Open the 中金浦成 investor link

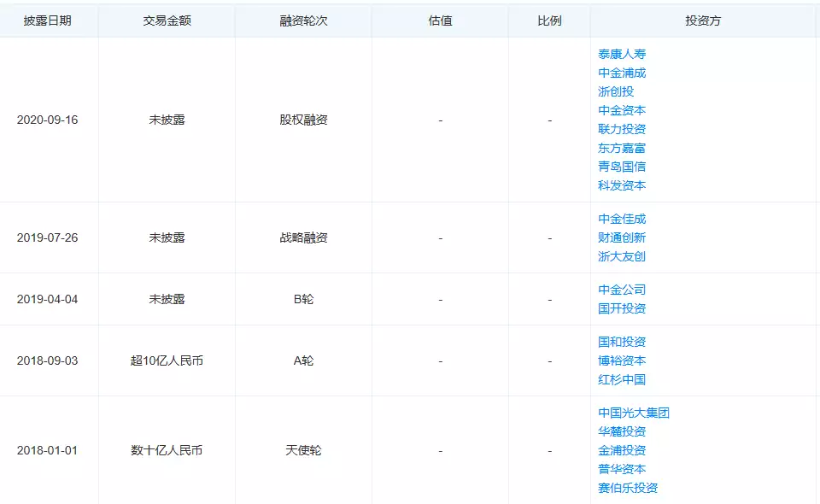coord(622,73)
